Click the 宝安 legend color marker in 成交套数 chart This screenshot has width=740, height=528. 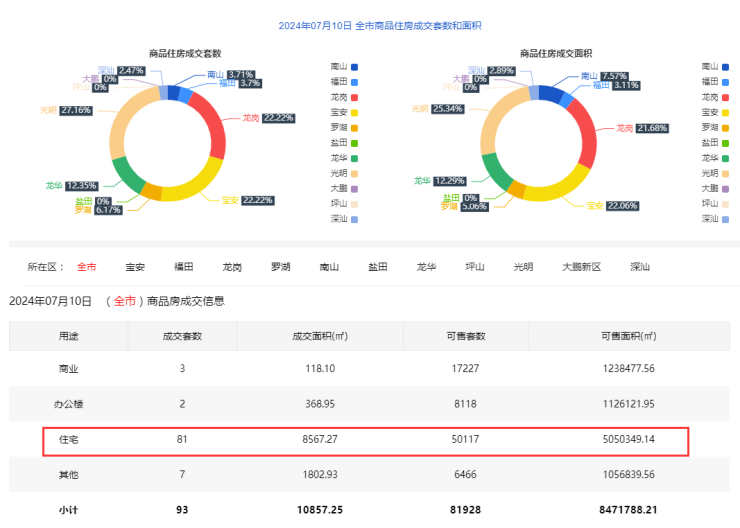click(354, 112)
